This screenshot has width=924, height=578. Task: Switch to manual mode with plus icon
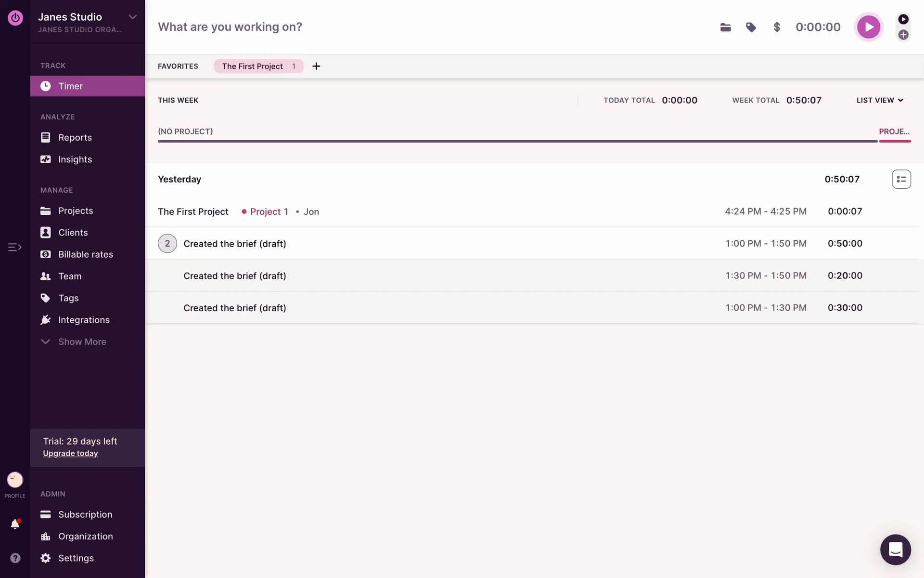pos(903,35)
